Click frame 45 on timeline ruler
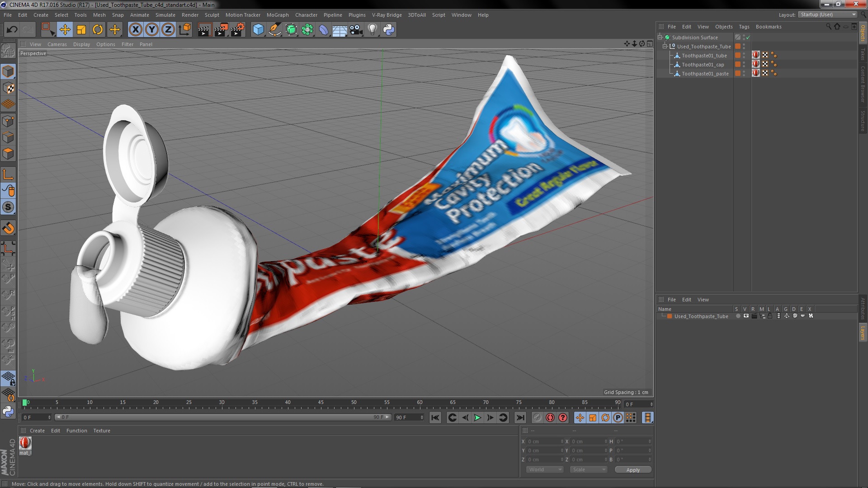This screenshot has width=868, height=488. (321, 403)
